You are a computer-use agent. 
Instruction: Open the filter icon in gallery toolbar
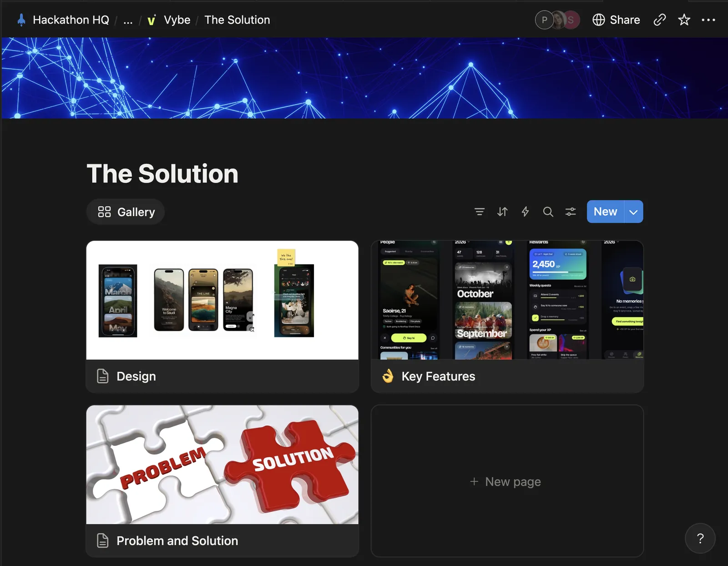(x=479, y=212)
